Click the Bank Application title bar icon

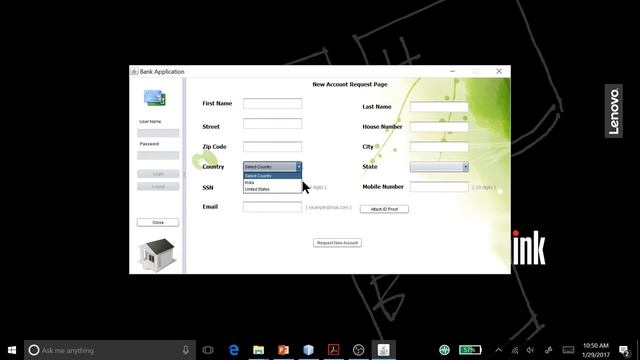point(134,71)
